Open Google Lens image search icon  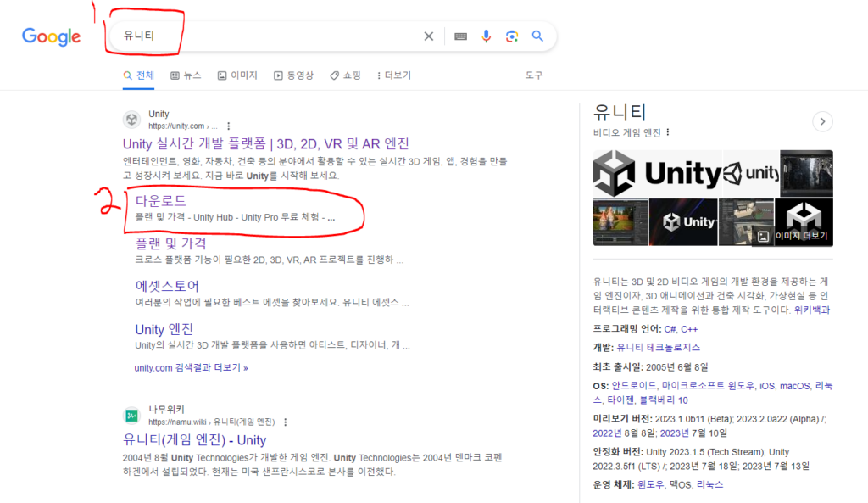(x=511, y=36)
